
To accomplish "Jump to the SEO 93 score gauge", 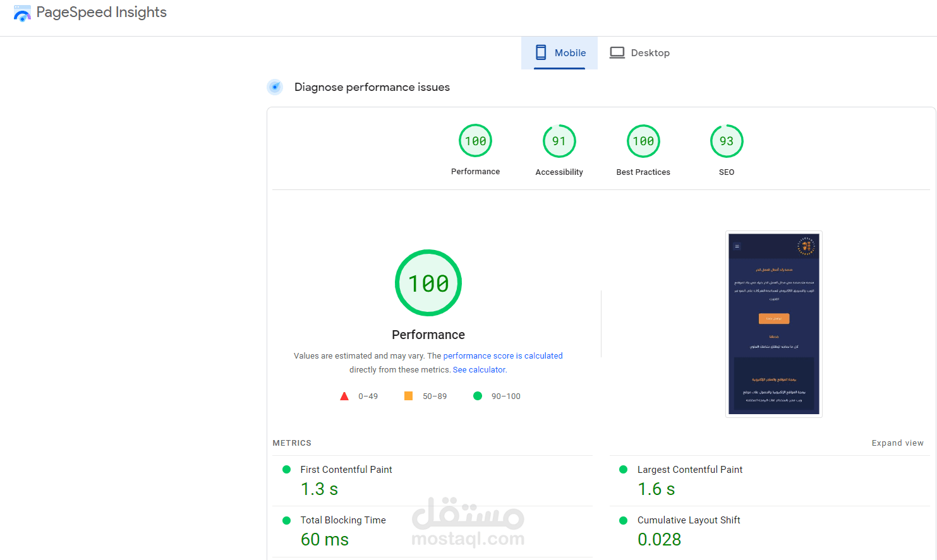I will (x=727, y=141).
